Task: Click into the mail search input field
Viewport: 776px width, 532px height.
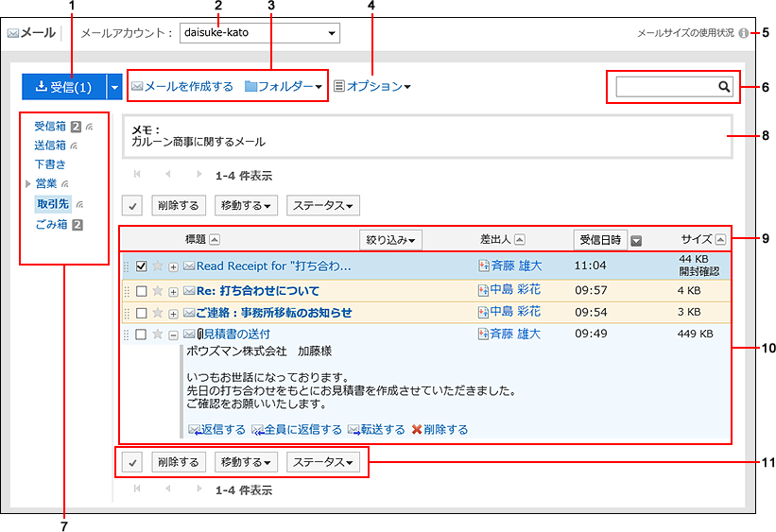Action: [666, 87]
